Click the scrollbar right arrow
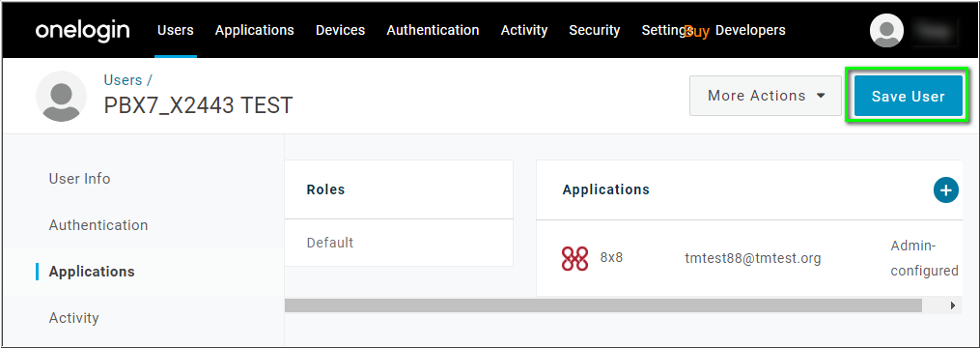980x348 pixels. (953, 305)
